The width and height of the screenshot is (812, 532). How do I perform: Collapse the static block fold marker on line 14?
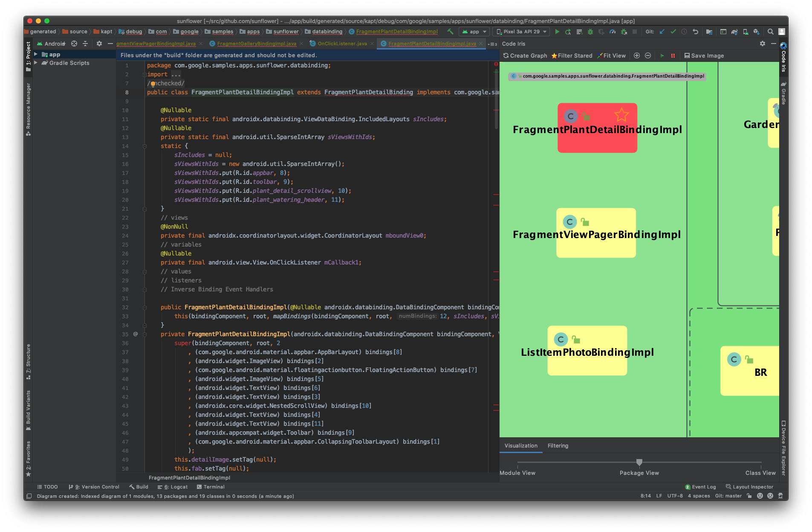click(x=144, y=146)
